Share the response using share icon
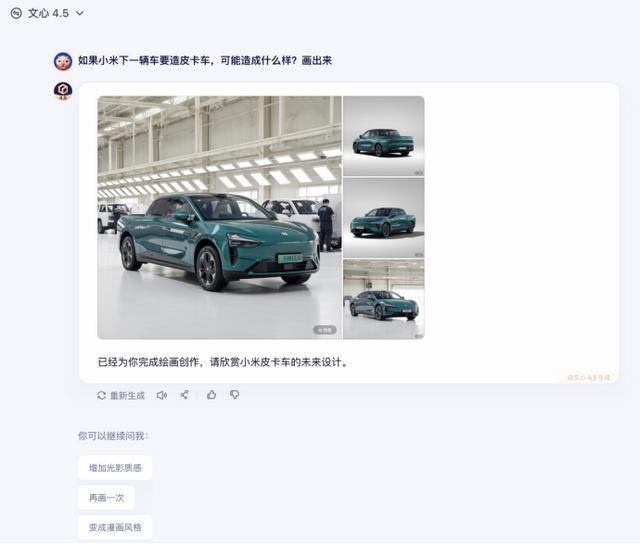This screenshot has width=640, height=544. [184, 395]
